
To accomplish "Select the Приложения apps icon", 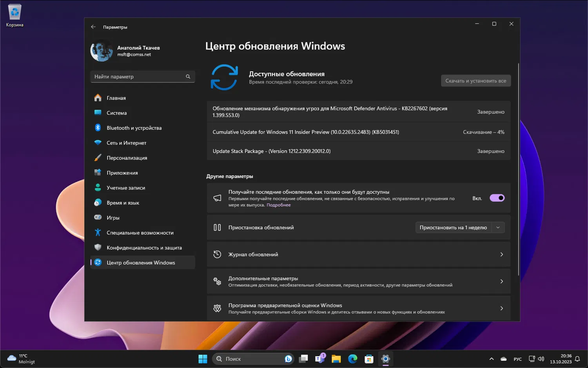I will [98, 173].
